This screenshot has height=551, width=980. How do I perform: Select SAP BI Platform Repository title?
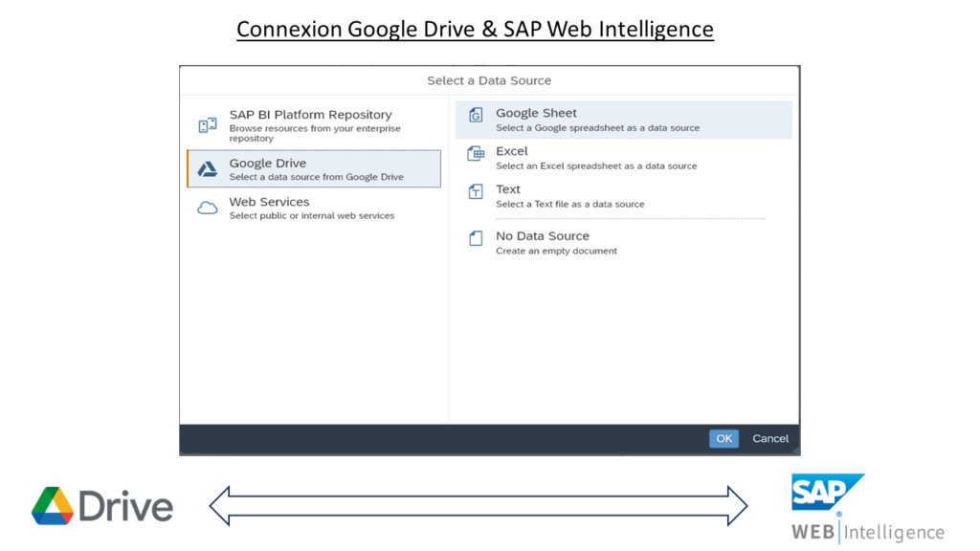tap(311, 115)
